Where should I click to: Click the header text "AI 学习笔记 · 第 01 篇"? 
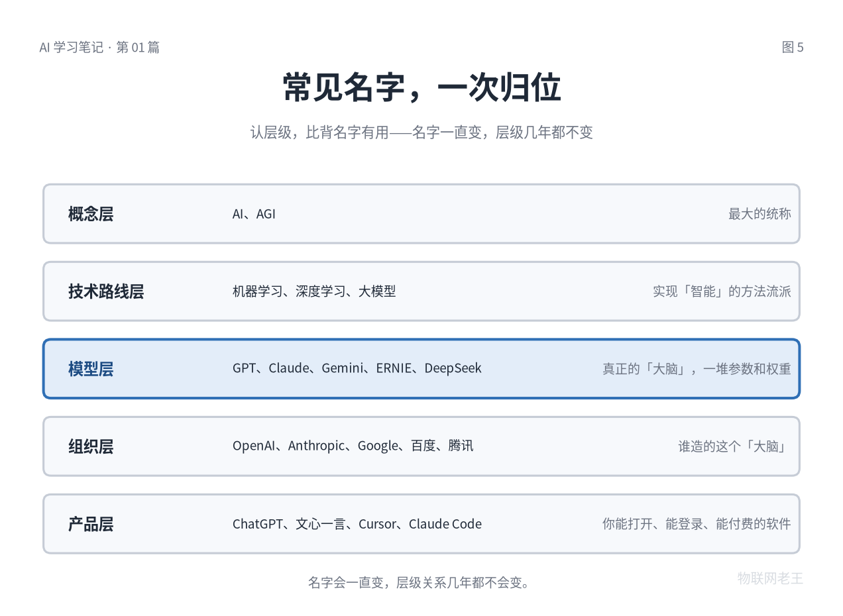click(99, 47)
